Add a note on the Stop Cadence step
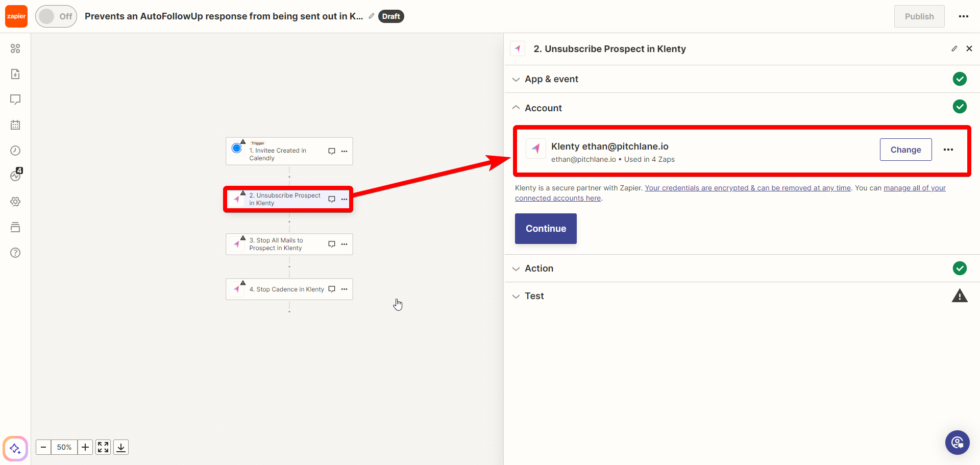Image resolution: width=980 pixels, height=465 pixels. pyautogui.click(x=332, y=289)
